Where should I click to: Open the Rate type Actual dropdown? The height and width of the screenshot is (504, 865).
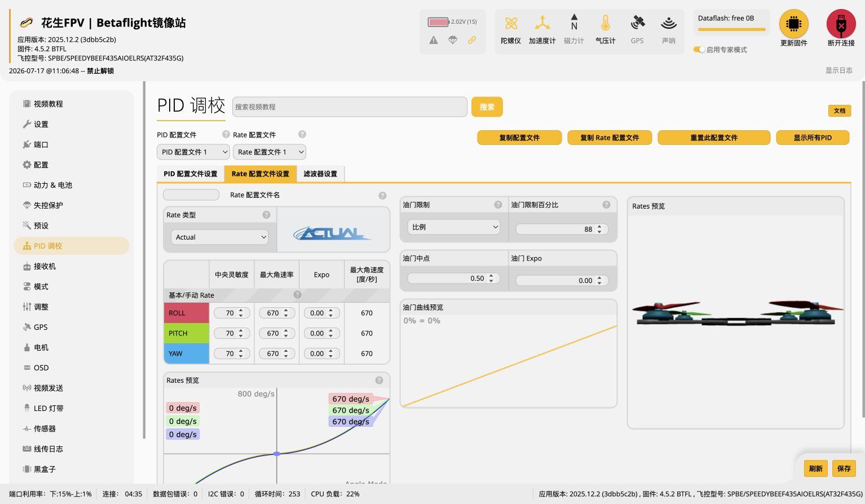click(x=219, y=237)
